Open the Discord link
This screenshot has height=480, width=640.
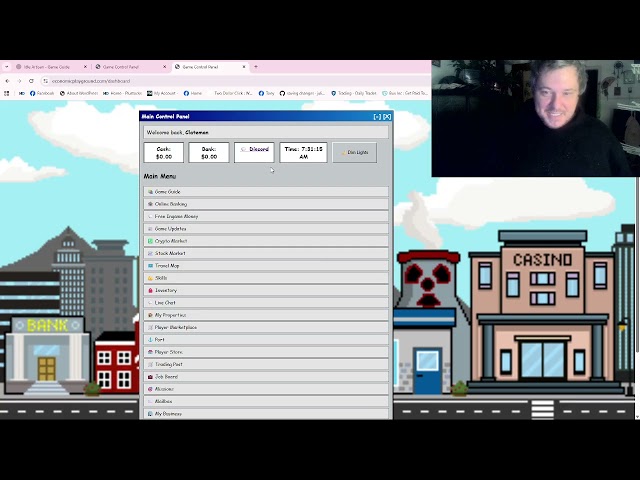pyautogui.click(x=254, y=150)
